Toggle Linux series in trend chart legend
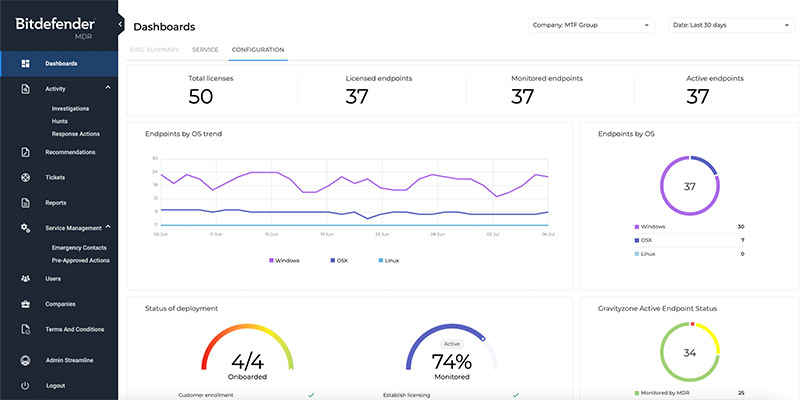800x400 pixels. pos(389,261)
